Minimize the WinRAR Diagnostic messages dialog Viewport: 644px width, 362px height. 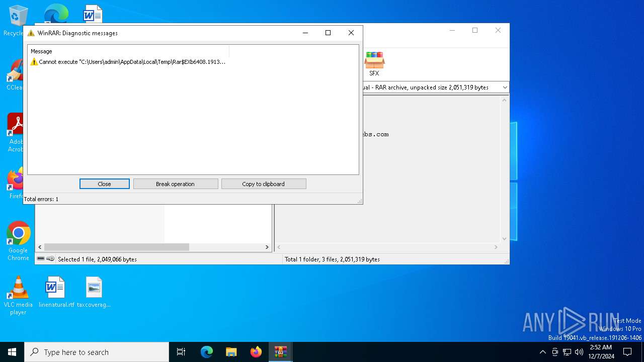pyautogui.click(x=305, y=33)
